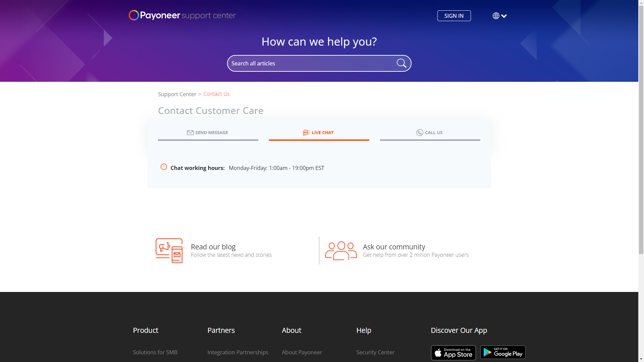Click the community people icon
The image size is (644, 362).
[341, 251]
